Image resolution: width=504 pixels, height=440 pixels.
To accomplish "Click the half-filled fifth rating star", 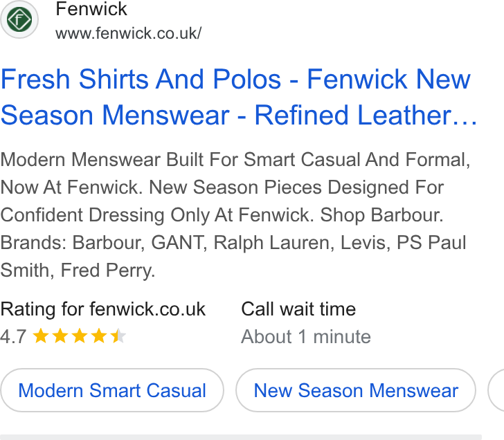I will 118,336.
